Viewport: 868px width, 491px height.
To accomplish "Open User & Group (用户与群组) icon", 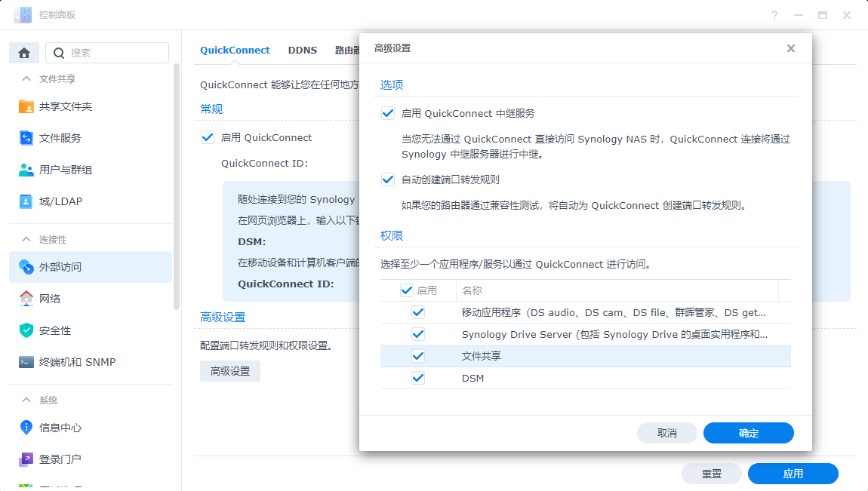I will point(26,170).
